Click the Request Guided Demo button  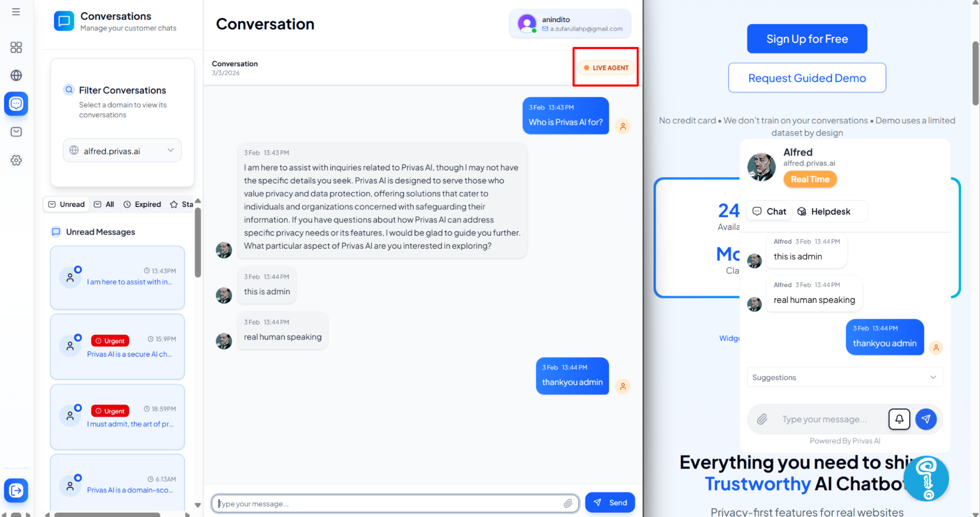click(x=807, y=78)
